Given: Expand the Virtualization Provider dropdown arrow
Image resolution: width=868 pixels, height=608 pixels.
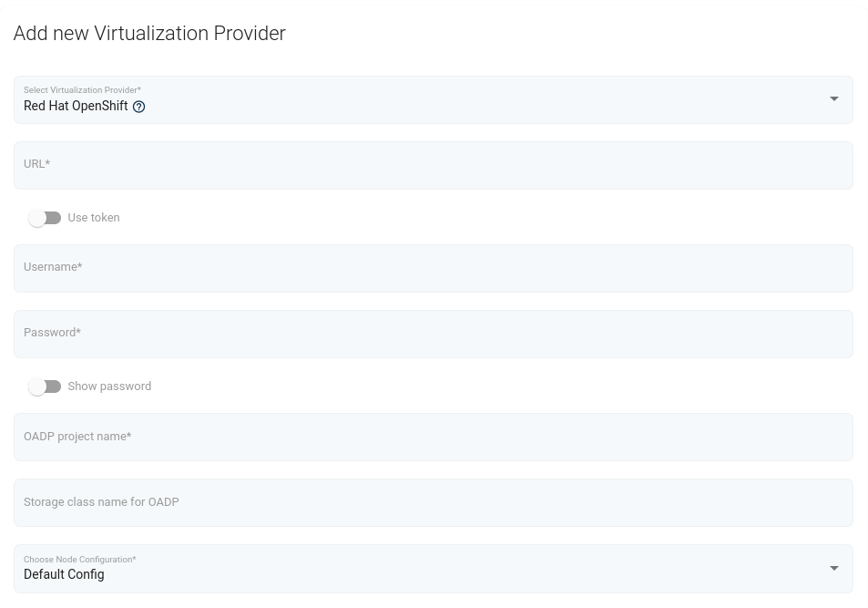Looking at the screenshot, I should coord(833,99).
